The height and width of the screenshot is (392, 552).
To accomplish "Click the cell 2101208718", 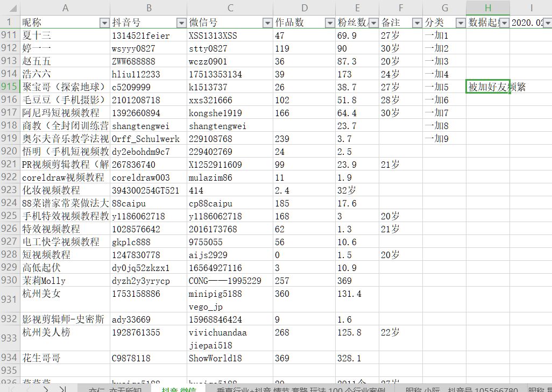I will click(148, 100).
